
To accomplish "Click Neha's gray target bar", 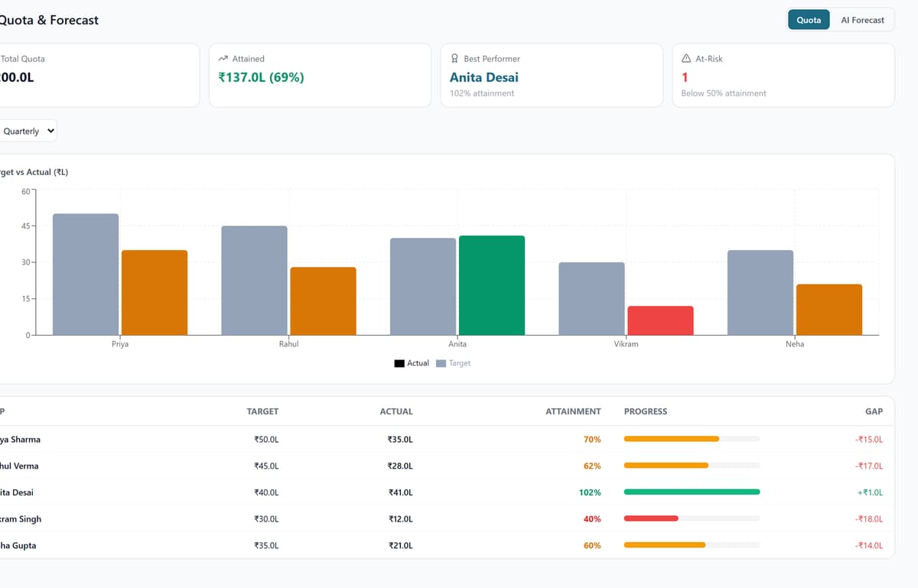I will pyautogui.click(x=760, y=293).
